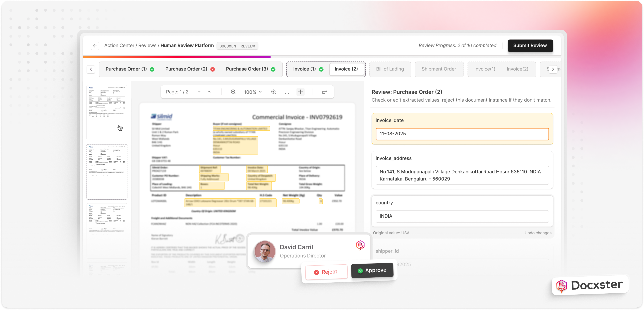Click the back arrow beside Action Center
Image resolution: width=644 pixels, height=310 pixels.
tap(95, 46)
